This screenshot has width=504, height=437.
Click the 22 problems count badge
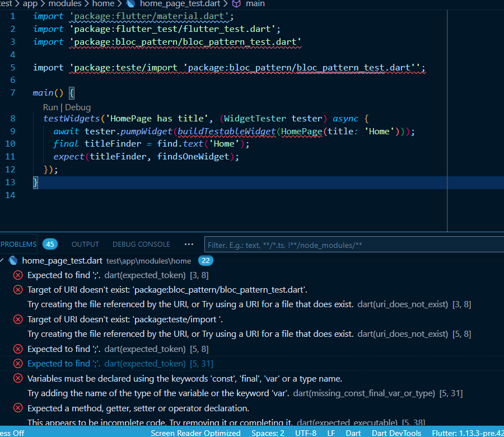[x=206, y=260]
